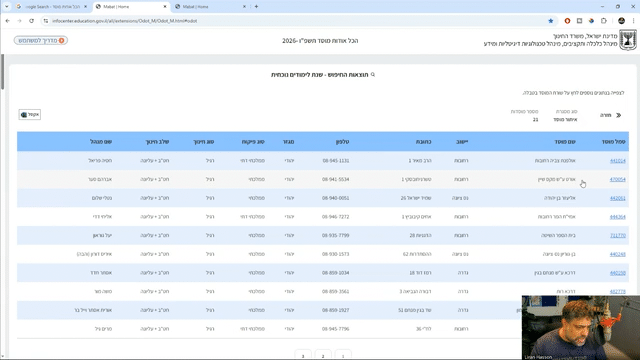Click the browser forward arrow
This screenshot has width=640, height=360.
19,21
